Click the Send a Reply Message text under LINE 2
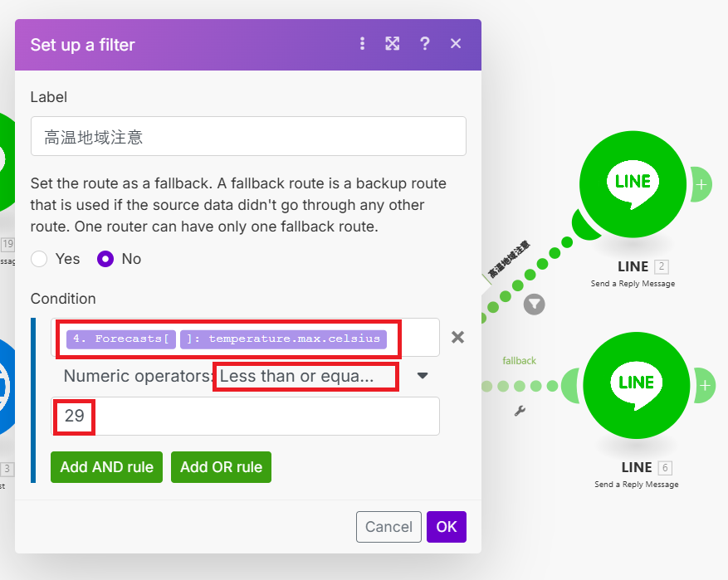Viewport: 728px width, 580px height. [x=633, y=284]
